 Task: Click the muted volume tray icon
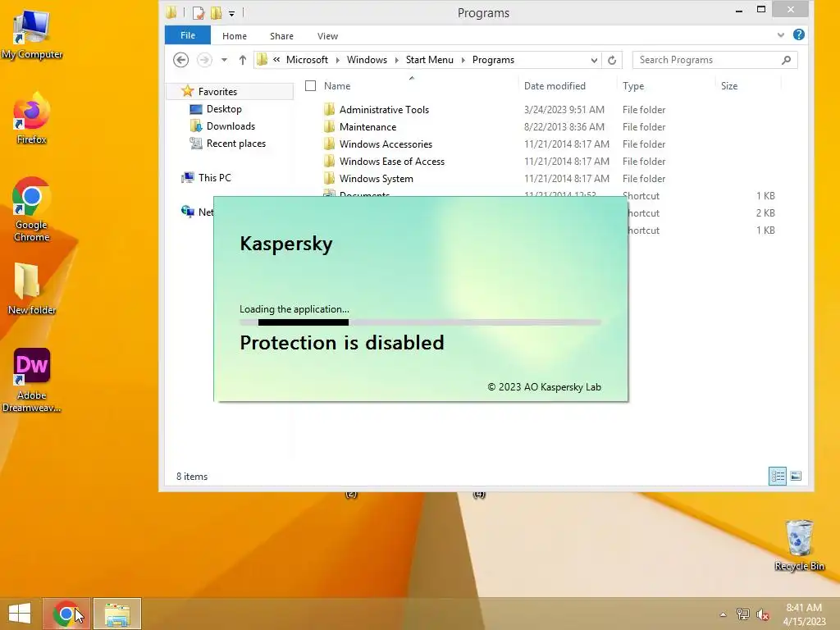[763, 614]
